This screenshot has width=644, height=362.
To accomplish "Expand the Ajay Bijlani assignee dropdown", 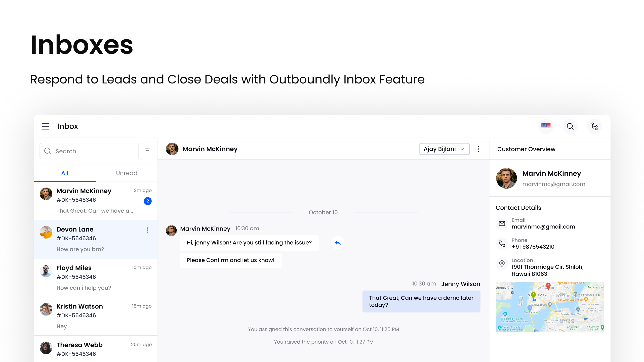I will click(x=444, y=149).
